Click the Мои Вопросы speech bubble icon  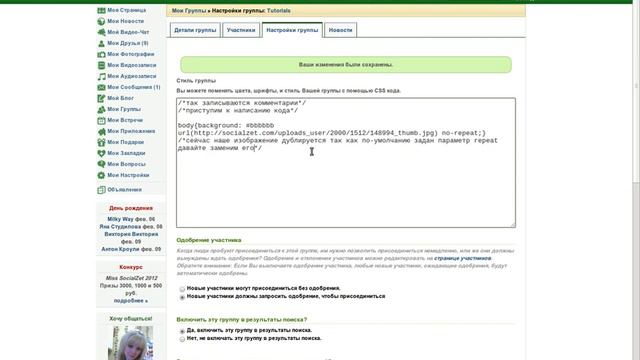[x=101, y=164]
